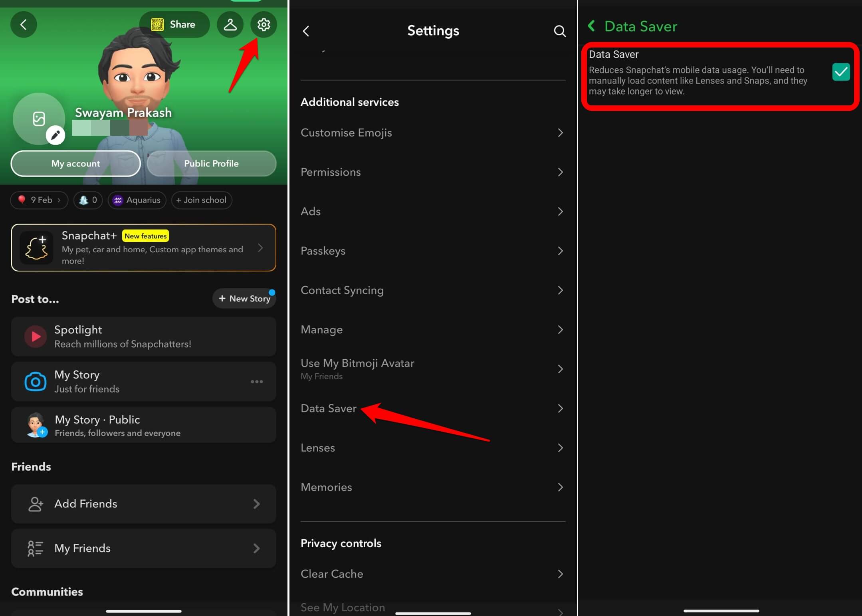Open Spotlight posting row
The height and width of the screenshot is (616, 862).
(x=144, y=337)
